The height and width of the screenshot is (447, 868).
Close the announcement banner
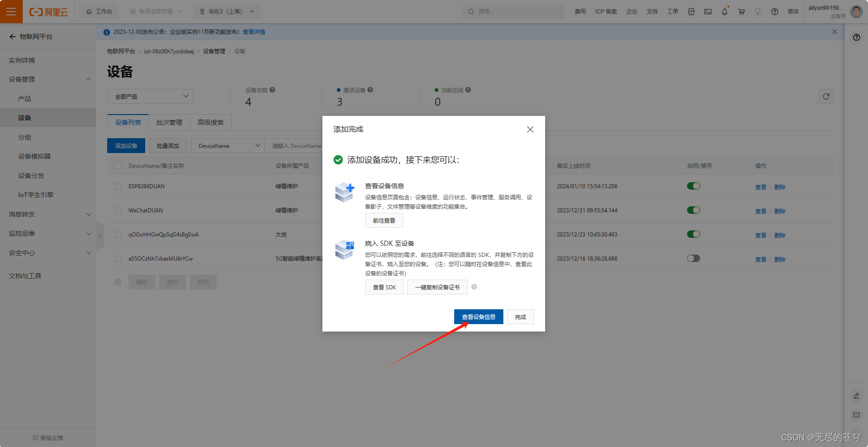coord(835,32)
